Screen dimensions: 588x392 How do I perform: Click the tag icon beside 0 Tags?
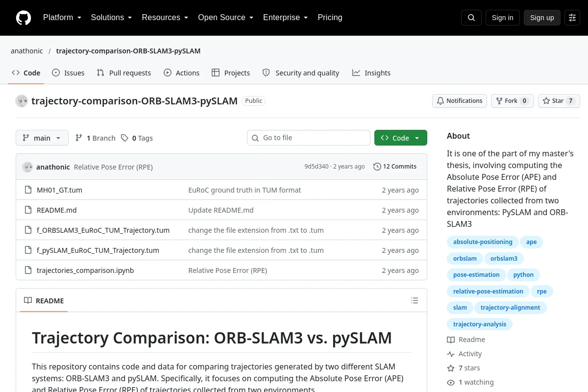125,138
